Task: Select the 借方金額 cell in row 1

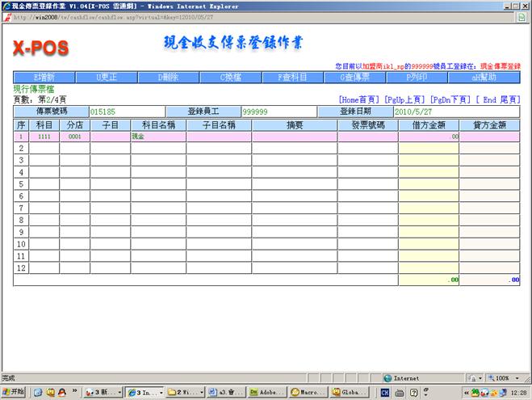Action: tap(429, 137)
